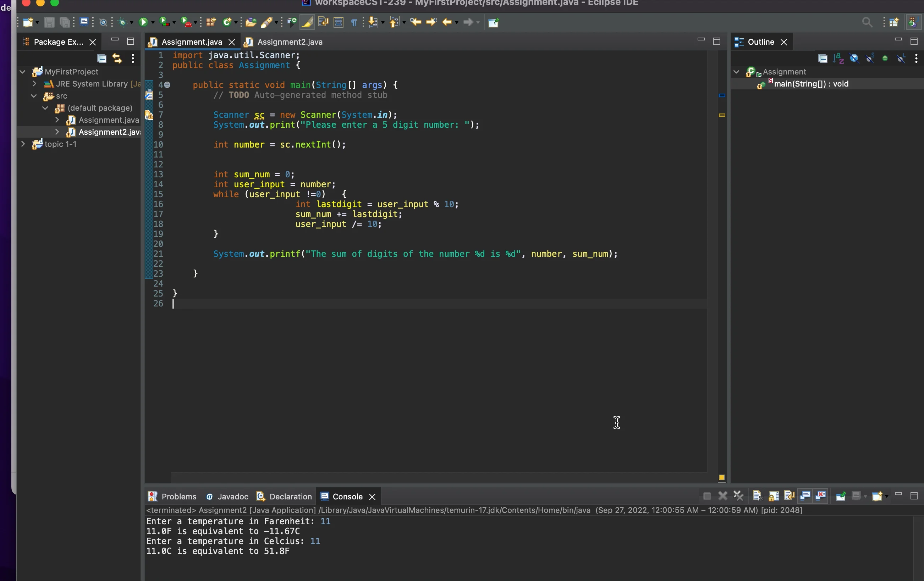Collapse all in Package Explorer toolbar

(x=102, y=58)
